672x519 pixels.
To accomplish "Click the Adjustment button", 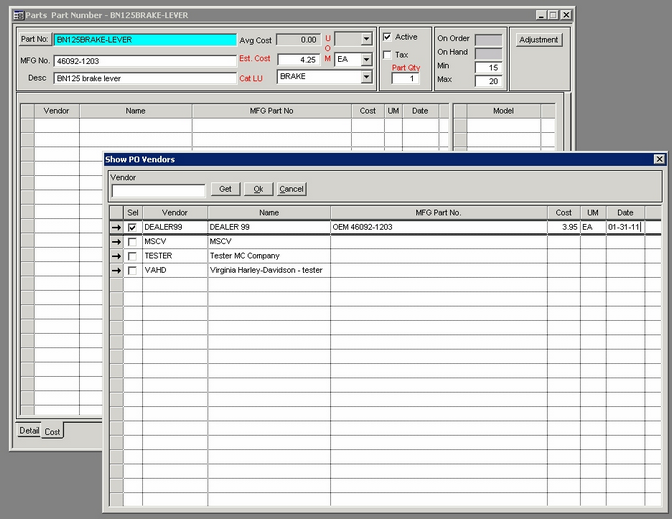I will tap(540, 40).
